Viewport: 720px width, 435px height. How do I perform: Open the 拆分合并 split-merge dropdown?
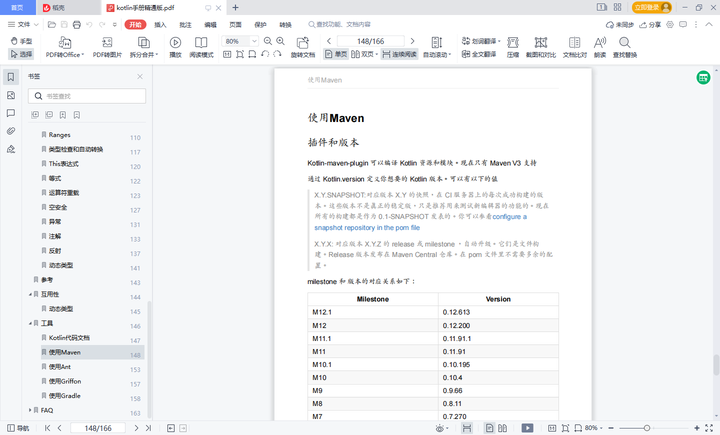(x=144, y=47)
